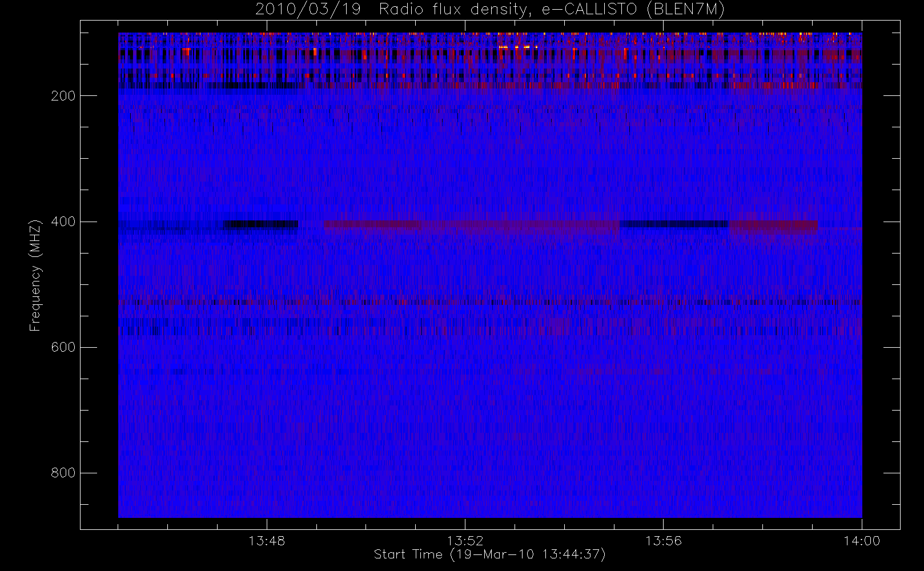Click the 13:56 time tick label
The width and height of the screenshot is (924, 571).
(664, 541)
